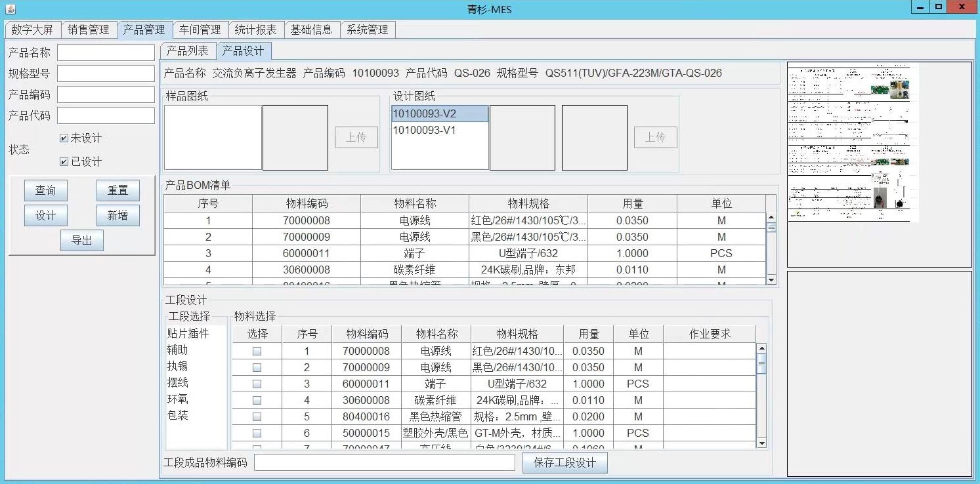
Task: Switch to the 产品列表 tab
Action: click(x=187, y=51)
